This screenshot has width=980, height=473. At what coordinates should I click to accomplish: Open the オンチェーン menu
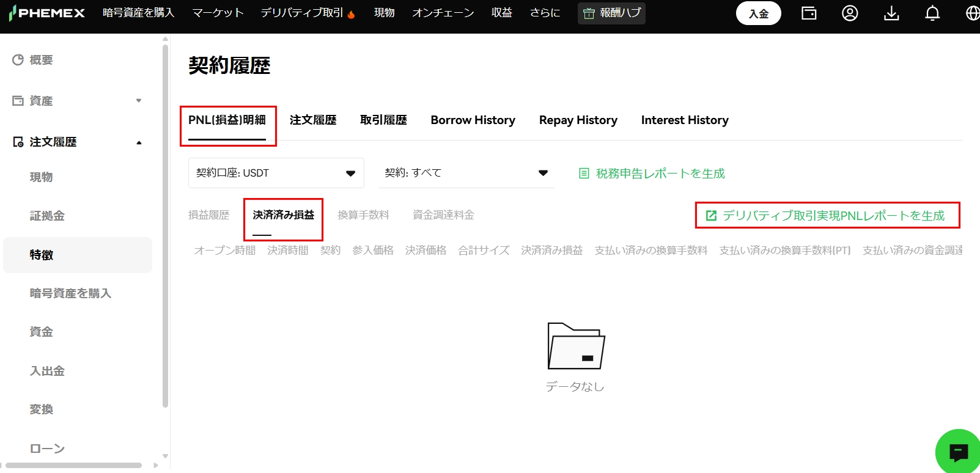(443, 13)
